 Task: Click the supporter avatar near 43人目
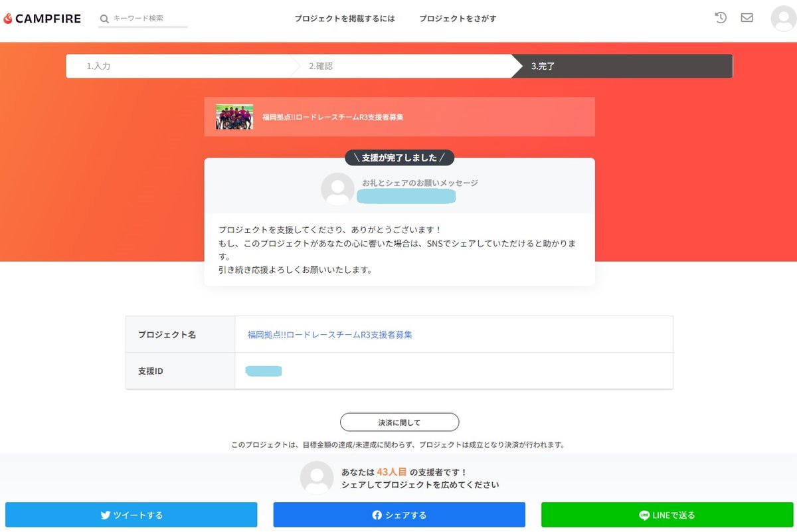(x=317, y=478)
